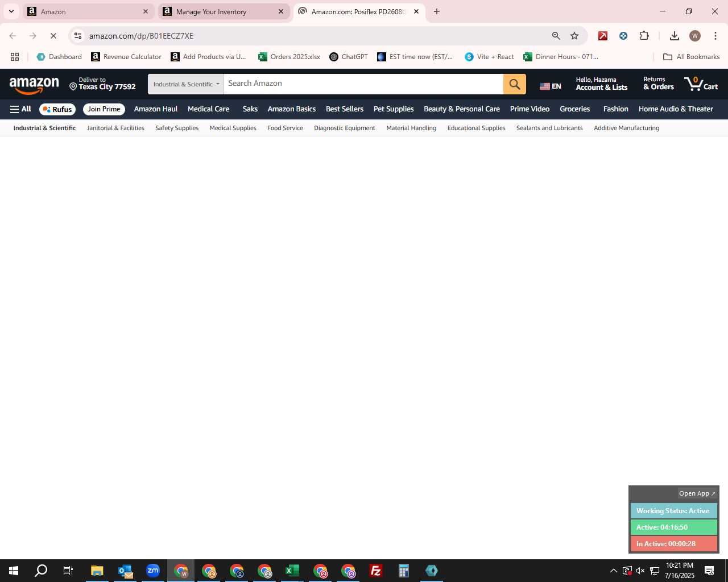Open the All hamburger menu
The image size is (728, 582).
click(x=20, y=109)
